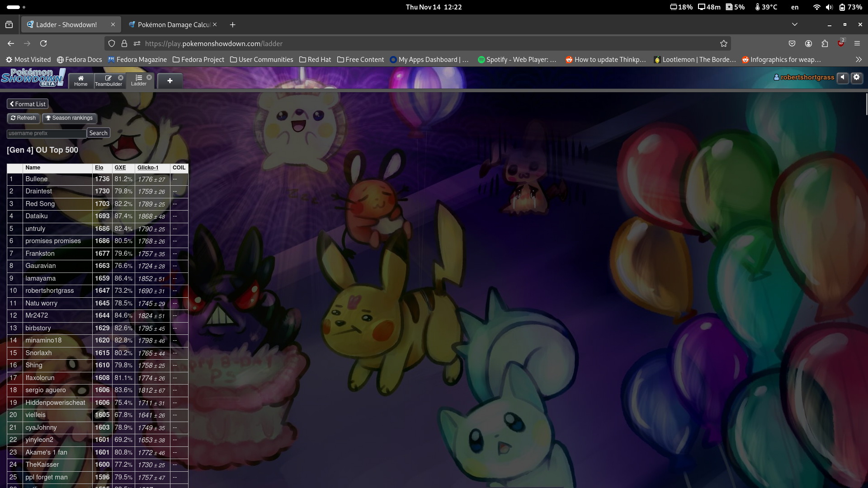
Task: Sort ladder by Elo column header
Action: point(99,168)
